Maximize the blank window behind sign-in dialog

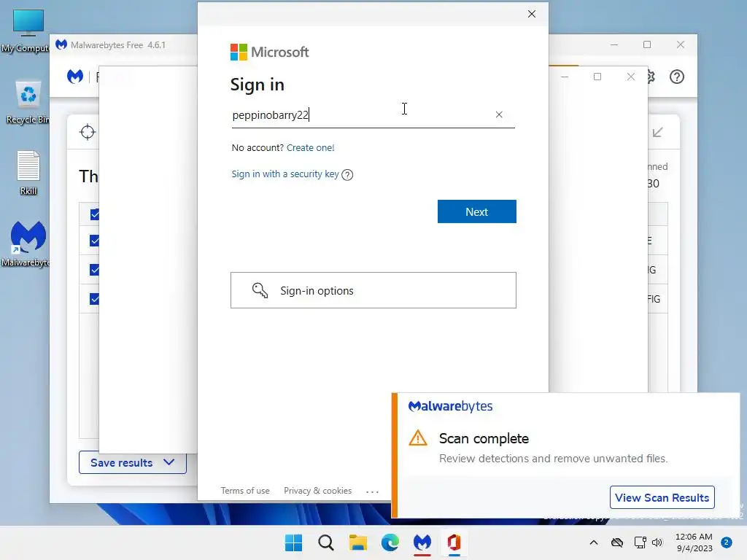[x=597, y=77]
